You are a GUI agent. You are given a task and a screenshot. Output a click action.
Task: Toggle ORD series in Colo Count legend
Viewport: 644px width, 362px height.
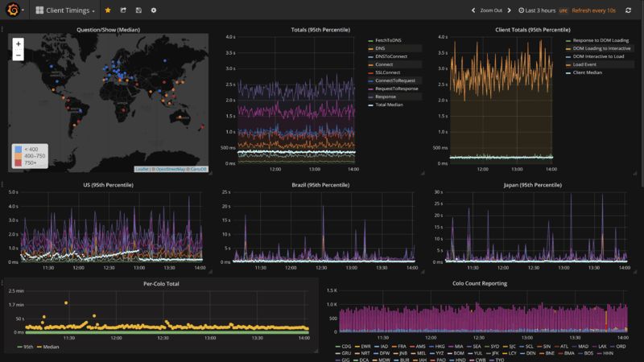[x=621, y=347]
